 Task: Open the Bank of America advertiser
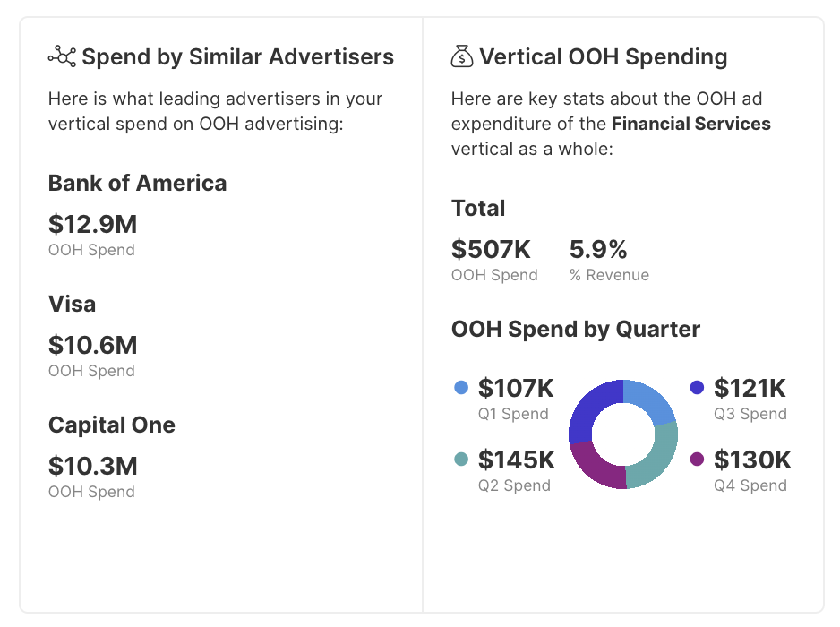[137, 184]
